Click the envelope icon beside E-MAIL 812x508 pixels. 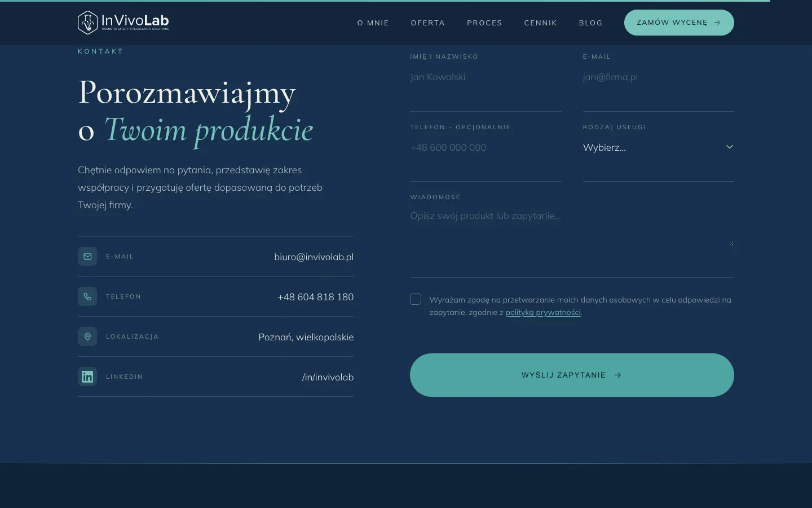87,256
